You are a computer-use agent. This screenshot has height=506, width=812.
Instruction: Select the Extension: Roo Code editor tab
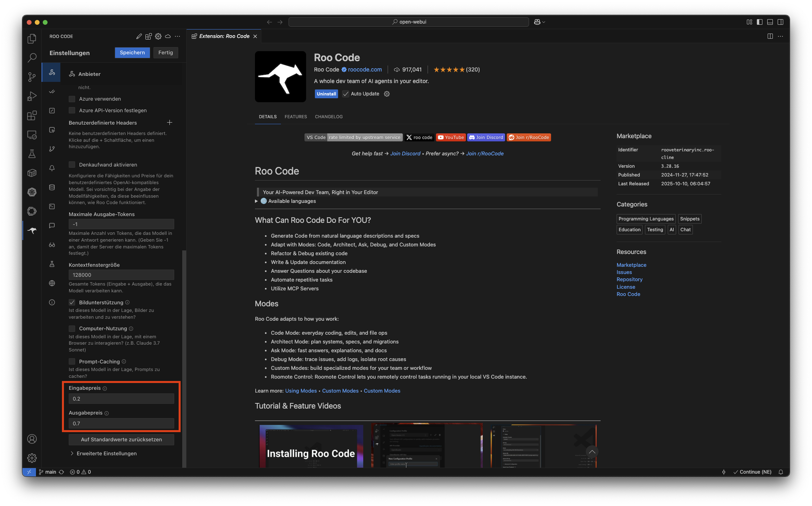[x=225, y=36]
